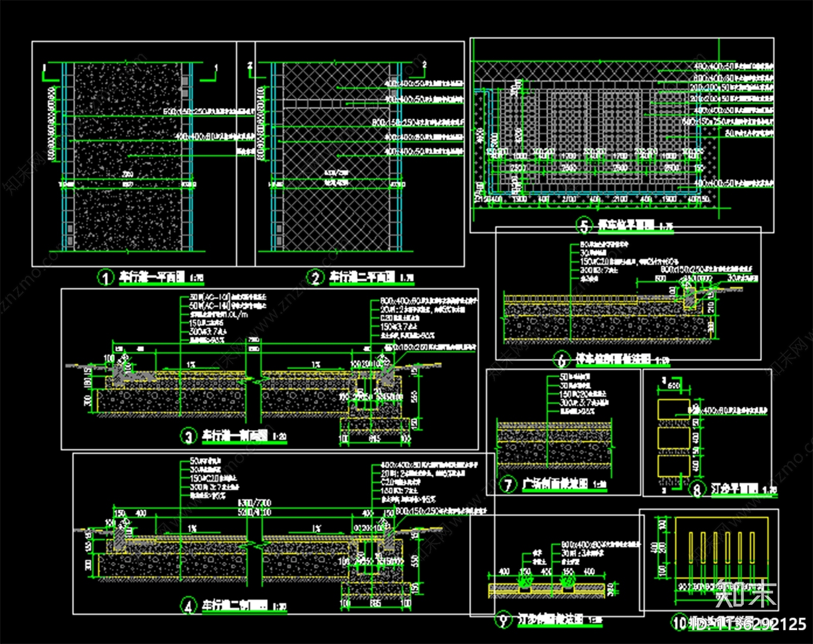Select the title text '车行道二剖面图'

coord(235,605)
